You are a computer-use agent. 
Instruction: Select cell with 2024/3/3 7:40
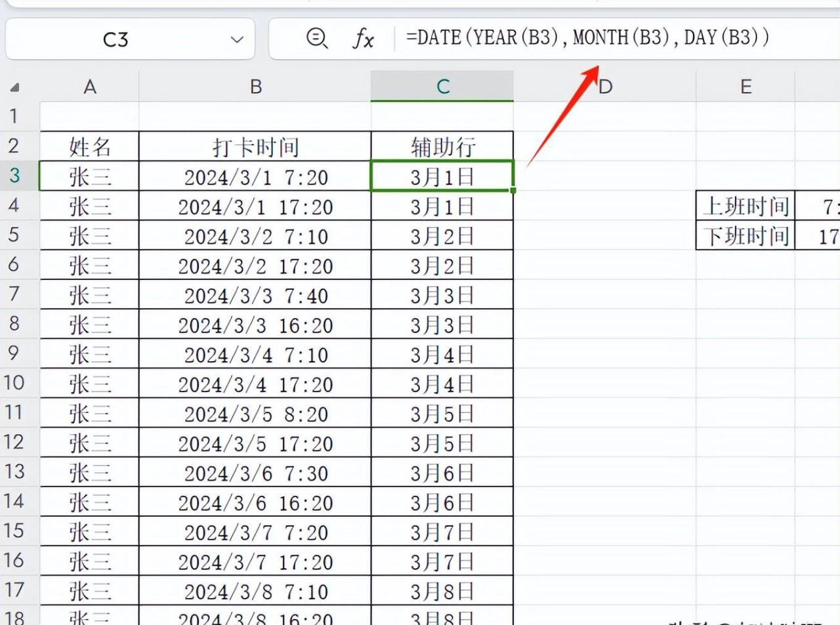click(x=255, y=294)
